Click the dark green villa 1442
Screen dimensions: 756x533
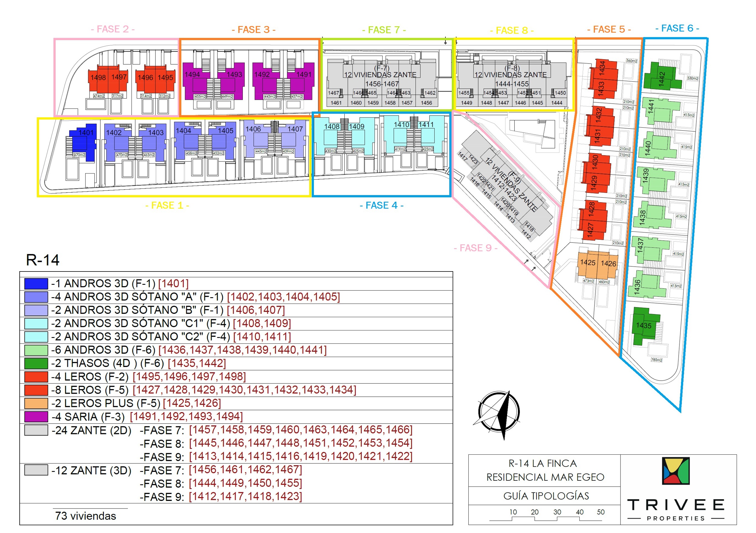pyautogui.click(x=662, y=77)
